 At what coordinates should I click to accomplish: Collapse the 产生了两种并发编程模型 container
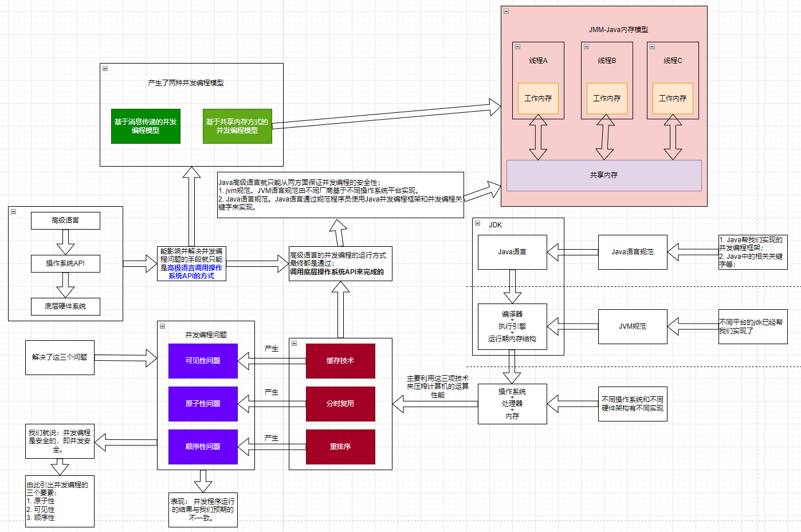tap(105, 69)
